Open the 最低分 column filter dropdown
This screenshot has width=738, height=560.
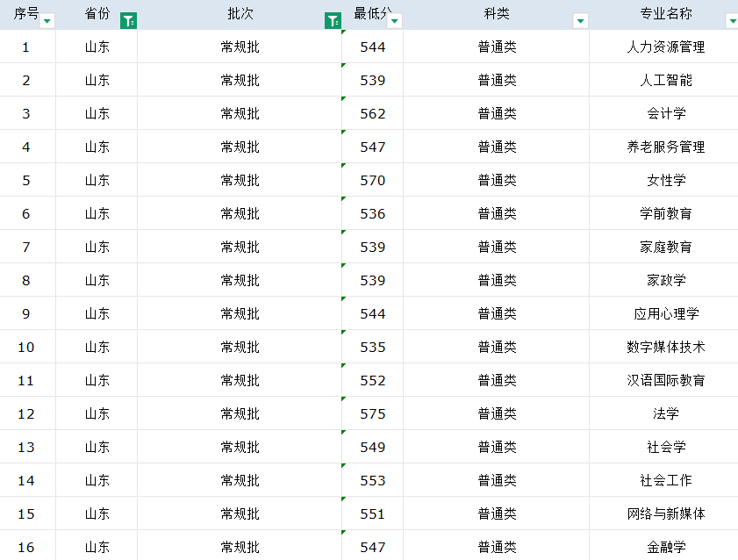click(x=394, y=21)
